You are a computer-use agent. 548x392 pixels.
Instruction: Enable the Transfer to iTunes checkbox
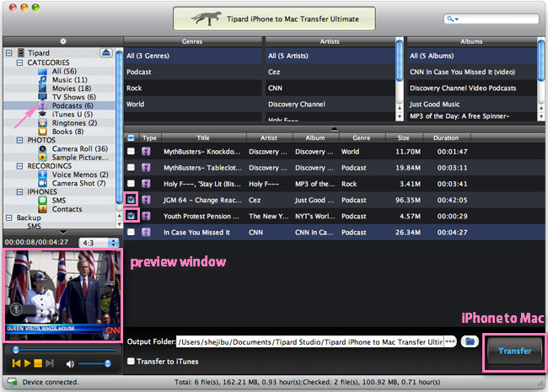(x=131, y=362)
